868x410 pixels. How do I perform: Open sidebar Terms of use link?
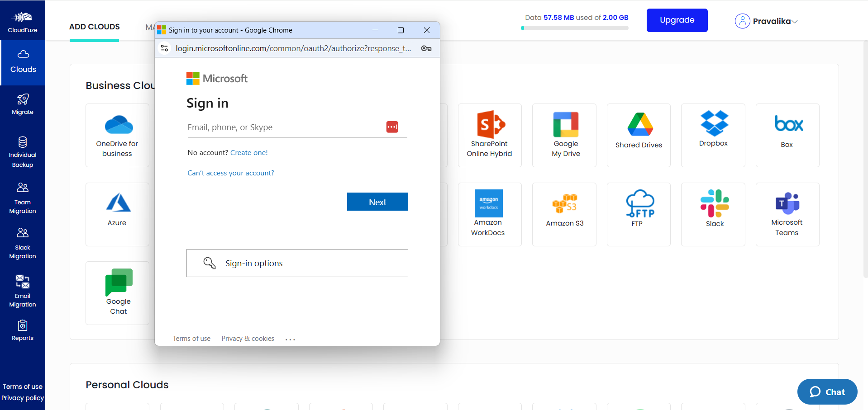pos(23,386)
